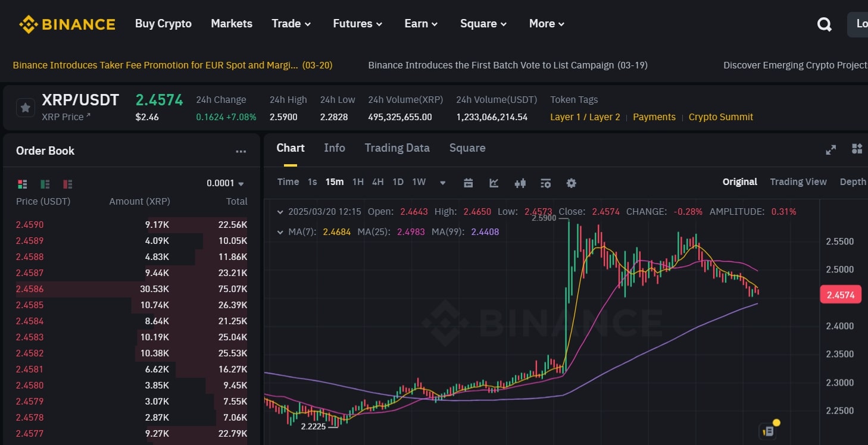Click the 2.2225 low marker on chart

point(313,427)
